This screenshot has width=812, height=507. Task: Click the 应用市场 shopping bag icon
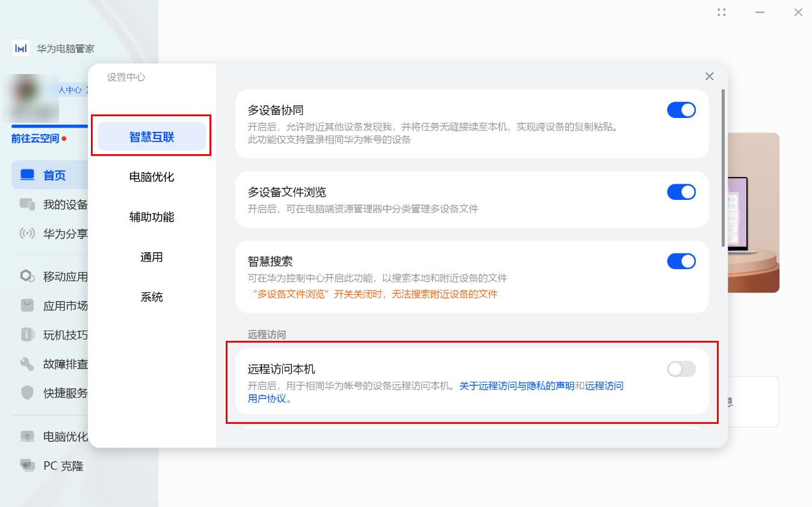click(x=28, y=305)
